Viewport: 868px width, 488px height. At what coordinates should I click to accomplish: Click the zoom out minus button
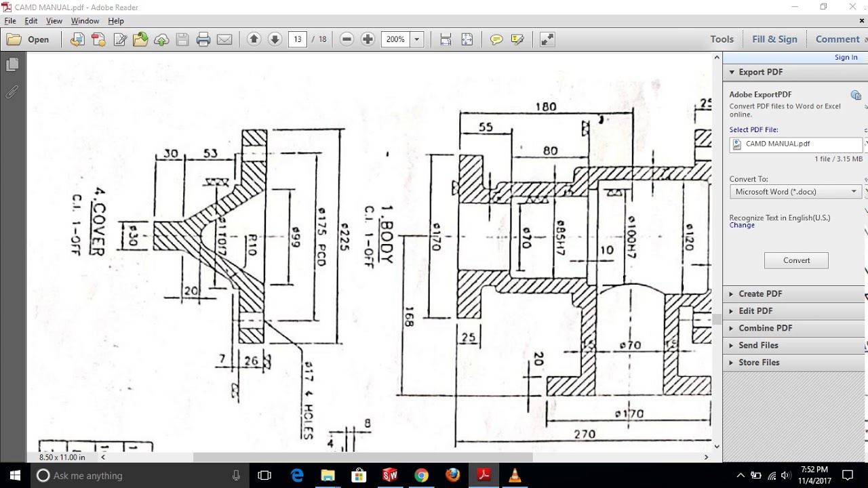pos(347,39)
